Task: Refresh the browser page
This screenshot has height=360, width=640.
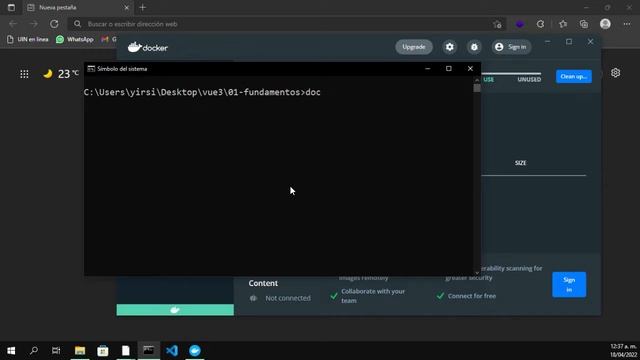Action: click(54, 24)
